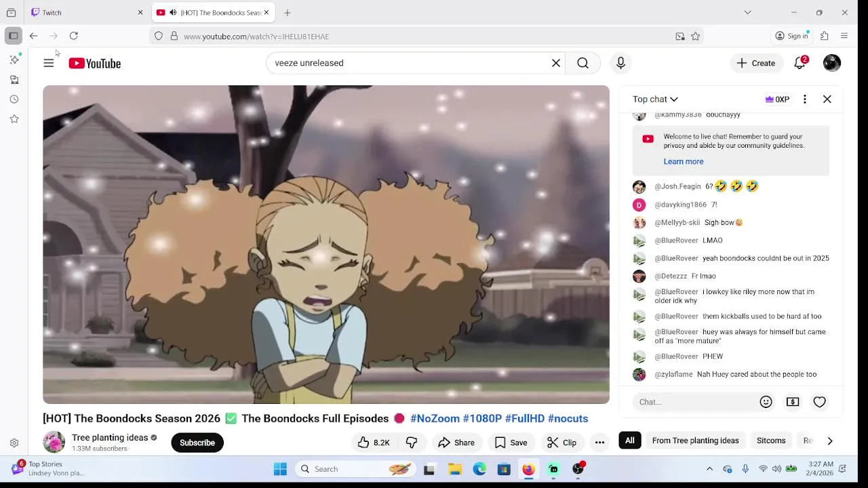Open the #FullHD hashtag link
The width and height of the screenshot is (868, 488).
click(x=525, y=418)
